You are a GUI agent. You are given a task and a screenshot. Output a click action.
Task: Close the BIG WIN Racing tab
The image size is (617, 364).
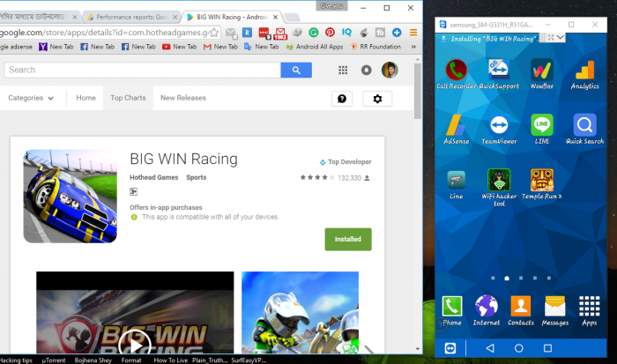coord(275,17)
